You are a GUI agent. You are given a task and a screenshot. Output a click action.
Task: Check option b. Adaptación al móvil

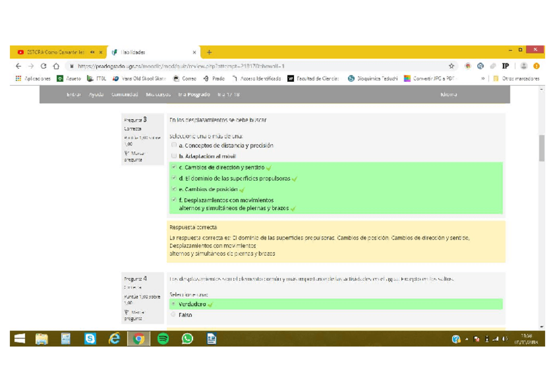[x=174, y=156]
